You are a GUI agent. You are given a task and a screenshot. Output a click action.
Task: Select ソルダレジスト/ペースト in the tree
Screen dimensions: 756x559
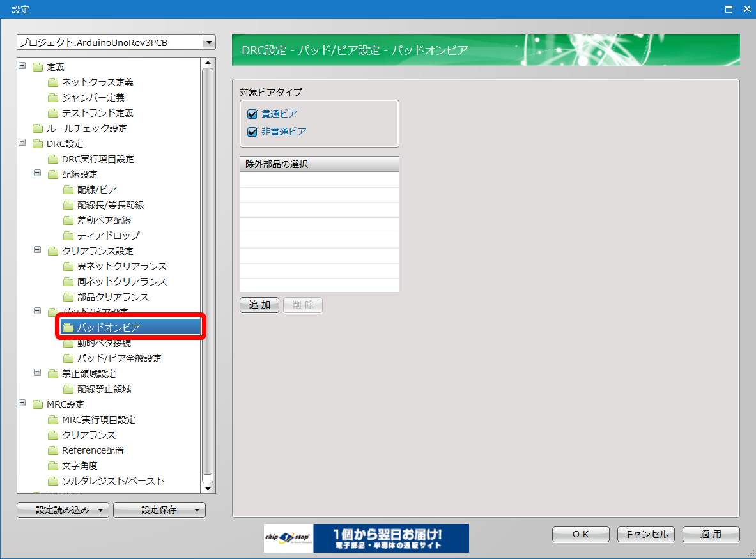(112, 481)
